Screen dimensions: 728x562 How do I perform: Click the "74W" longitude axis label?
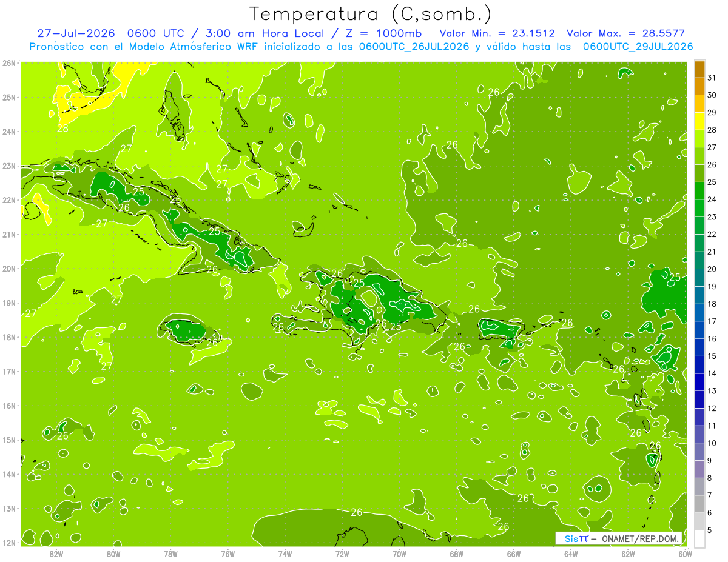[285, 554]
